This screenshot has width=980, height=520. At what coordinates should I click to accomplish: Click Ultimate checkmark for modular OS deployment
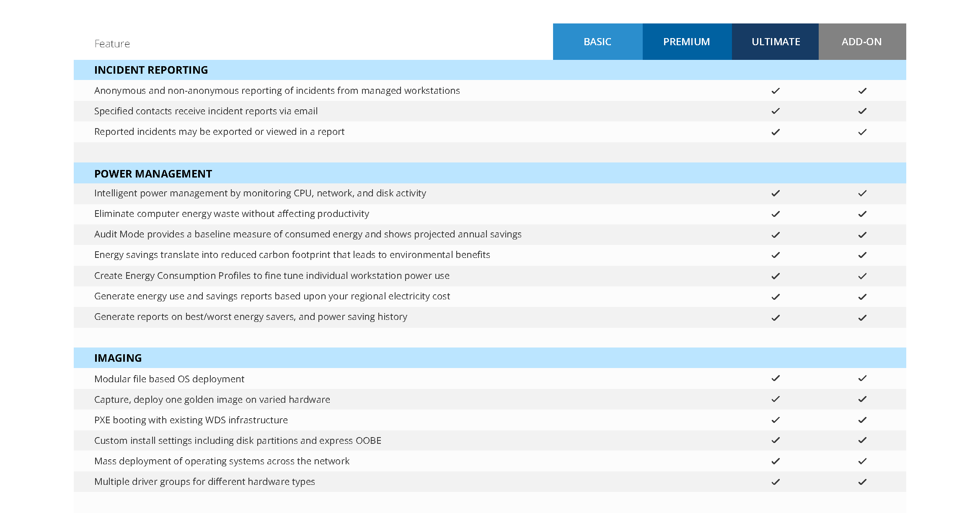click(776, 378)
